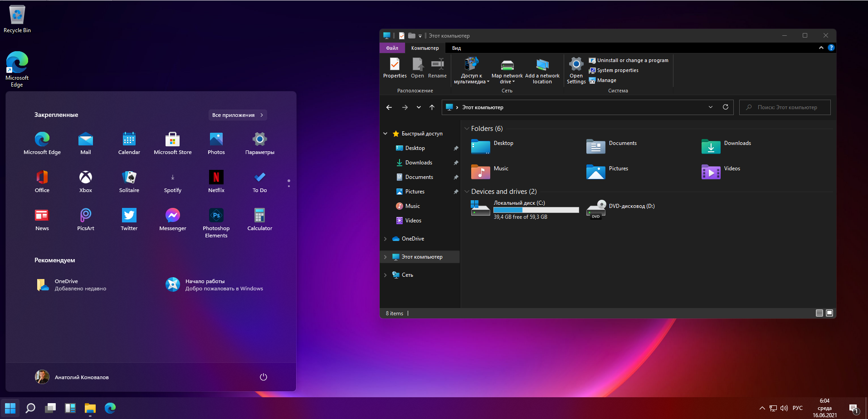The width and height of the screenshot is (868, 419).
Task: Click the taskbar Search icon
Action: (x=30, y=408)
